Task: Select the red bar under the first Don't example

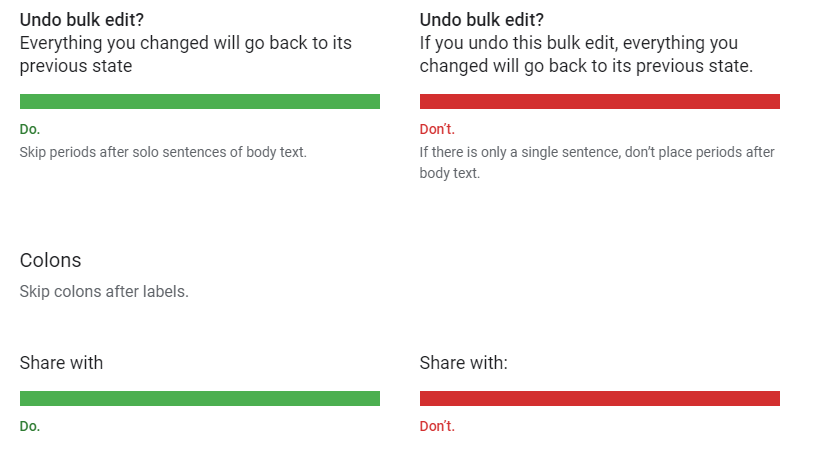Action: click(x=600, y=102)
